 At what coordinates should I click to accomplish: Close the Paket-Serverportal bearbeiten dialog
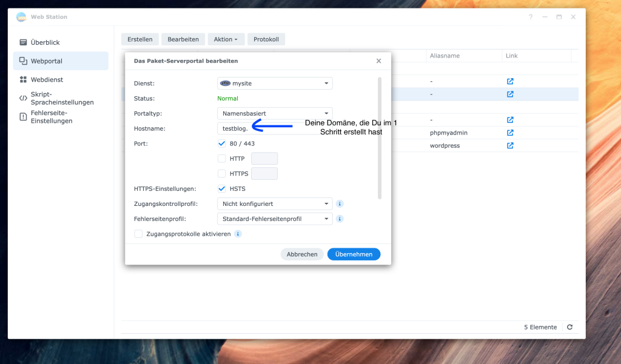[378, 61]
